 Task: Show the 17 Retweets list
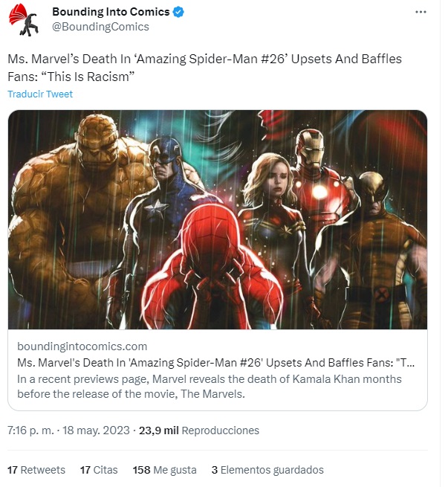(x=36, y=470)
